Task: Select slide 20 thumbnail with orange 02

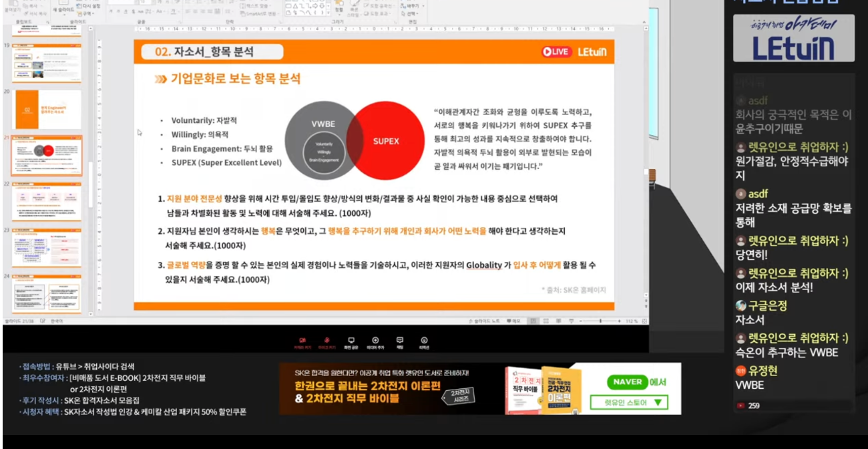Action: pyautogui.click(x=47, y=110)
